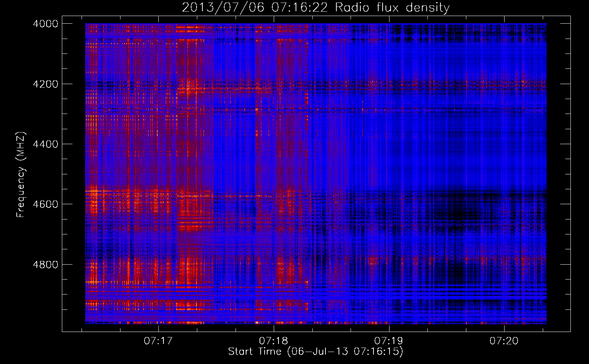Click the 4400 frequency tick label
This screenshot has width=589, height=364.
tap(46, 144)
